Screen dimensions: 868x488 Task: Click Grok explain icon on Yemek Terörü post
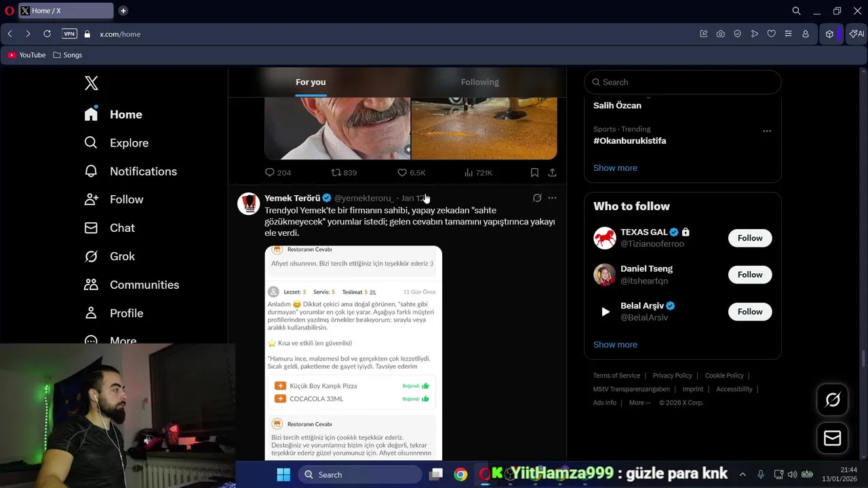(537, 198)
